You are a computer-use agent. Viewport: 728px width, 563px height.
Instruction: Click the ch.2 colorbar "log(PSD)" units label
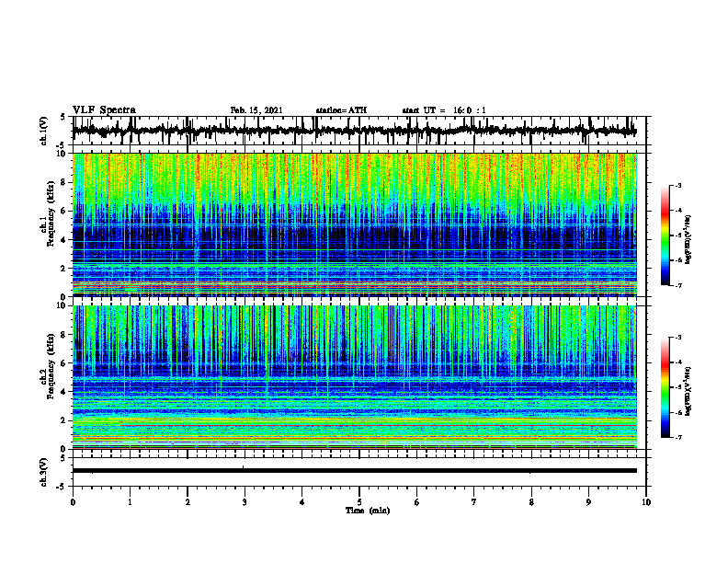688,391
